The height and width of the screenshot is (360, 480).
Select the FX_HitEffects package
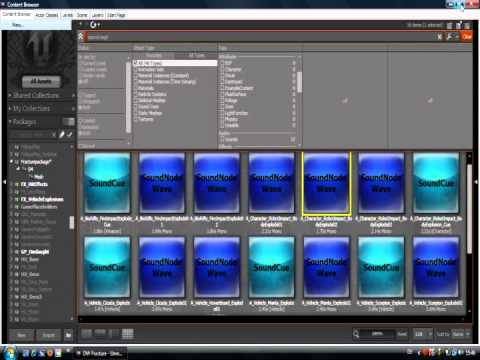click(x=34, y=184)
